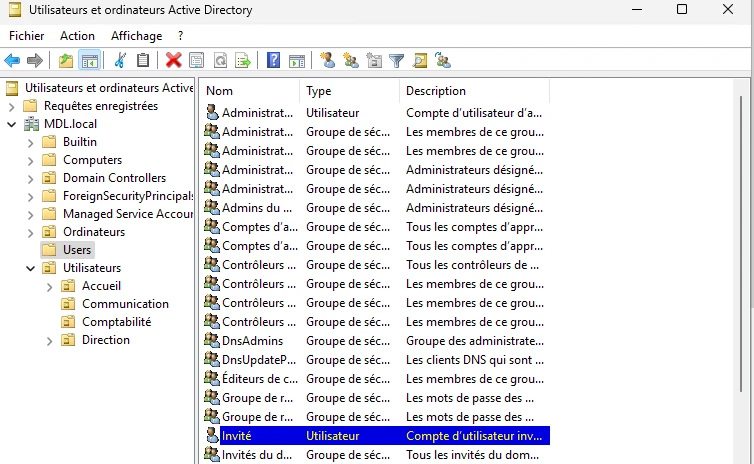Select the Computers container label
754x464 pixels.
point(92,160)
